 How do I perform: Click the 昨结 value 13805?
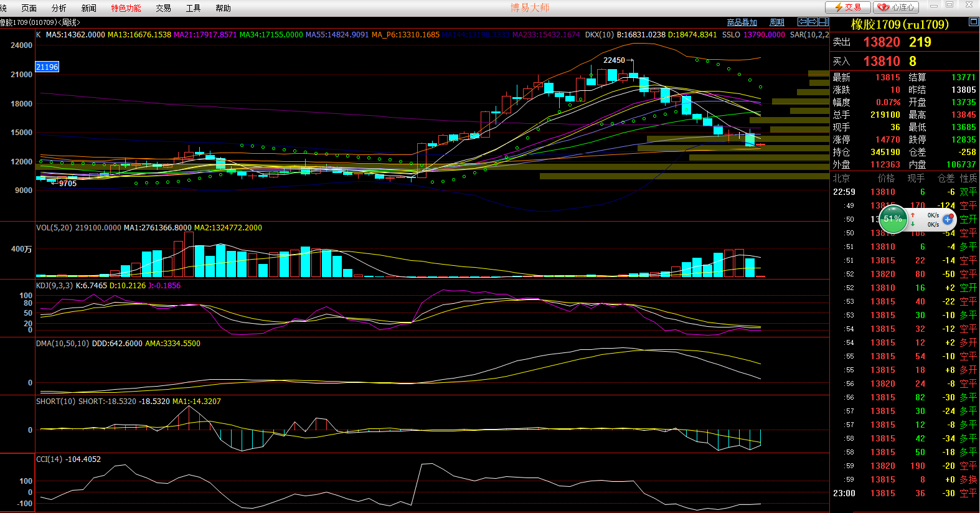[963, 90]
